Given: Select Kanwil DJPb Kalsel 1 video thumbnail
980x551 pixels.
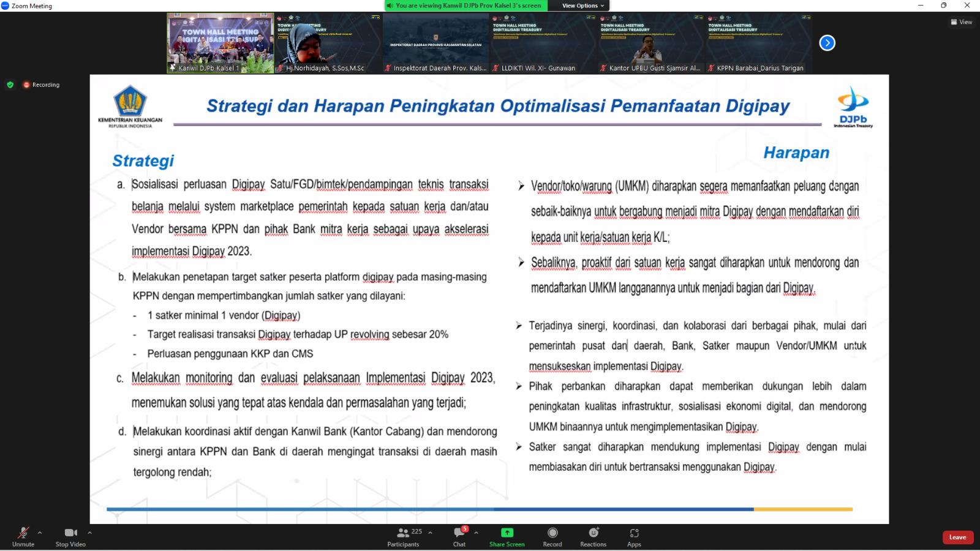Looking at the screenshot, I should [221, 43].
